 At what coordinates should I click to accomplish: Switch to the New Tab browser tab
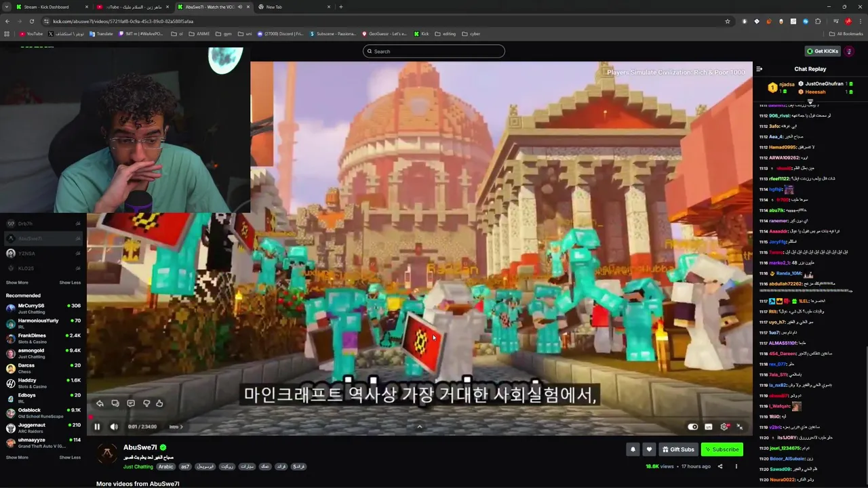tap(294, 7)
